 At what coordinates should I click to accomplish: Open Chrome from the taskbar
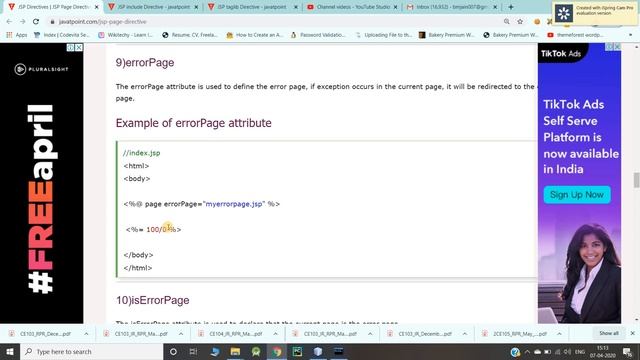(x=277, y=351)
